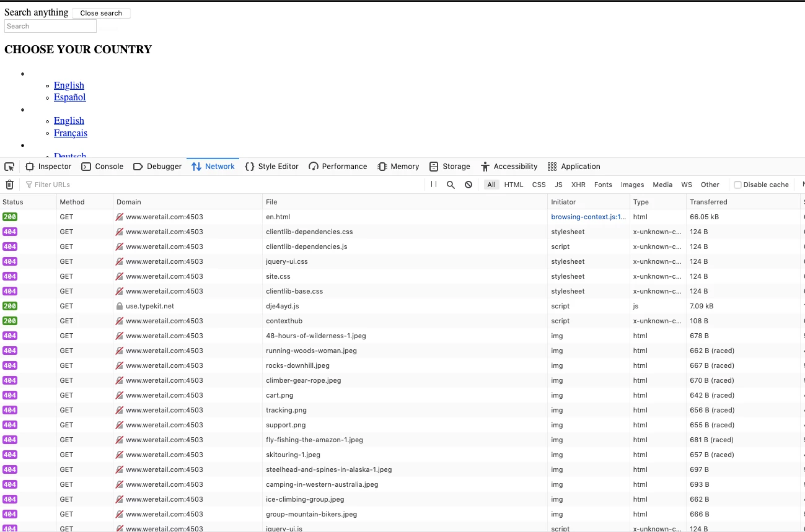Open the Style Editor tab
This screenshot has width=805, height=532.
271,167
